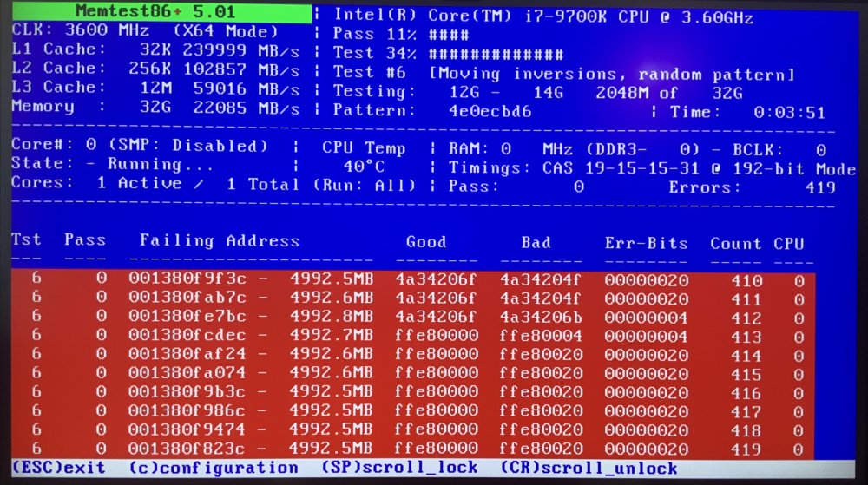Image resolution: width=868 pixels, height=485 pixels.
Task: Click failing address 001380f986c
Action: 187,410
